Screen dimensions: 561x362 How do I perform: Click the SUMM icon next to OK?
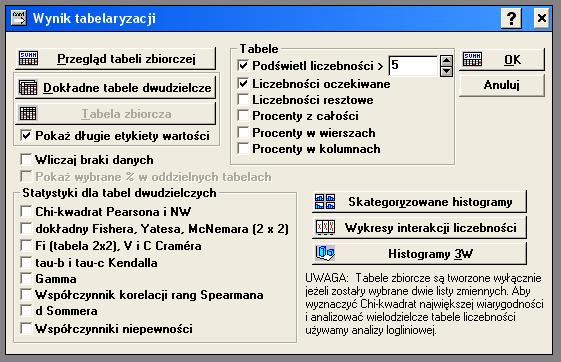472,60
